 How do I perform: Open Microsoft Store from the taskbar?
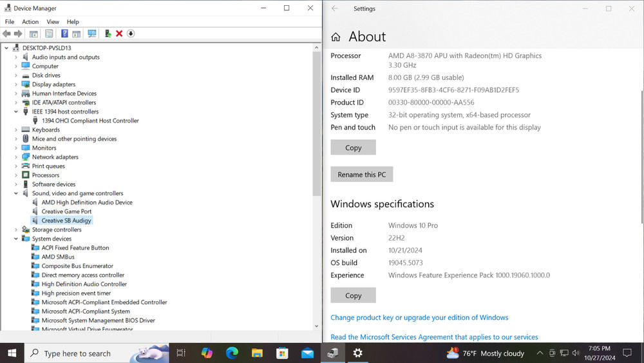tap(282, 353)
